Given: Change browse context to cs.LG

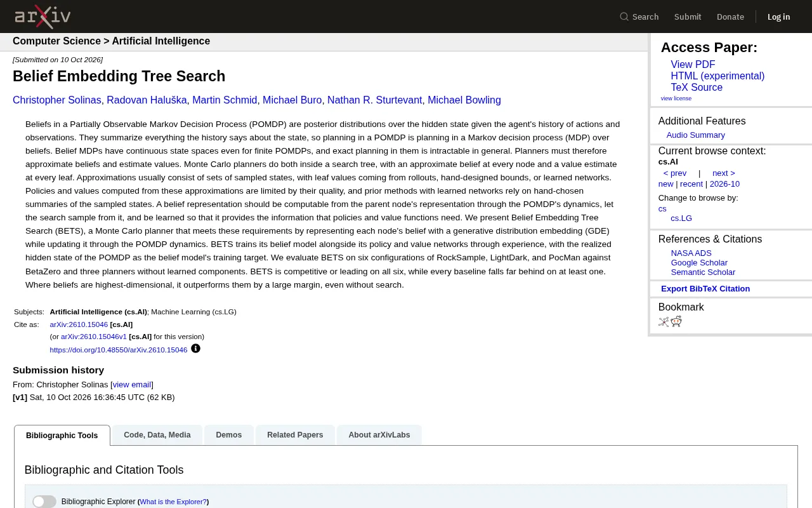Looking at the screenshot, I should tap(681, 218).
